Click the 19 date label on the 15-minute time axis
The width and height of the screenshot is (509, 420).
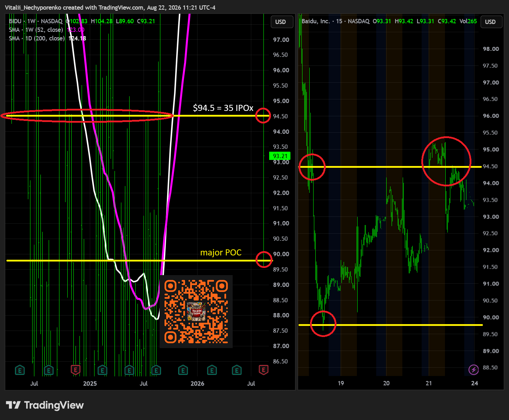click(341, 383)
